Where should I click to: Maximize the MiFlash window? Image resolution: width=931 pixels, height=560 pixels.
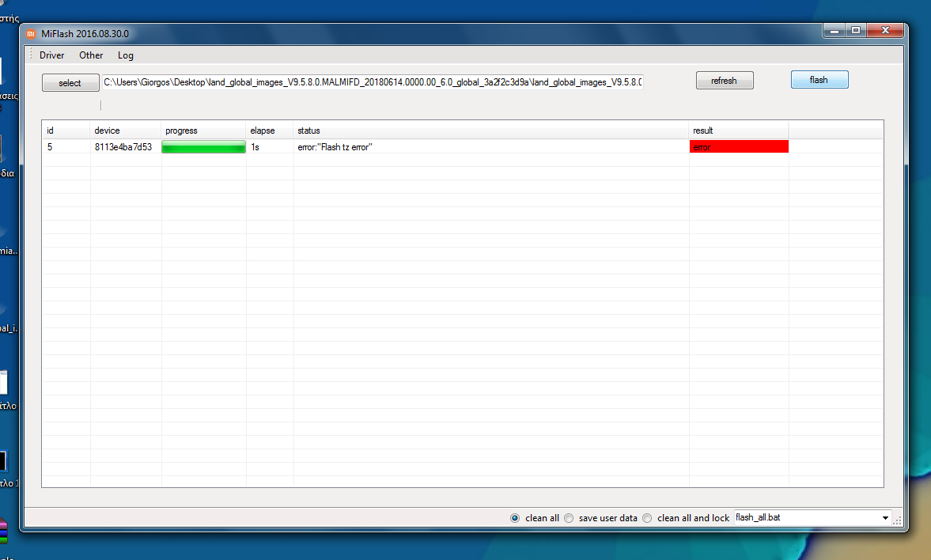[856, 30]
